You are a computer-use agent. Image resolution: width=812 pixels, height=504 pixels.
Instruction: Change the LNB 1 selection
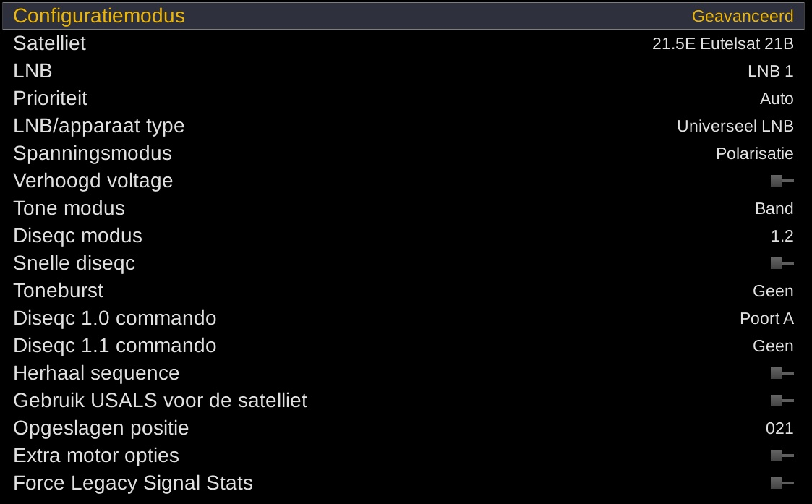(x=770, y=72)
